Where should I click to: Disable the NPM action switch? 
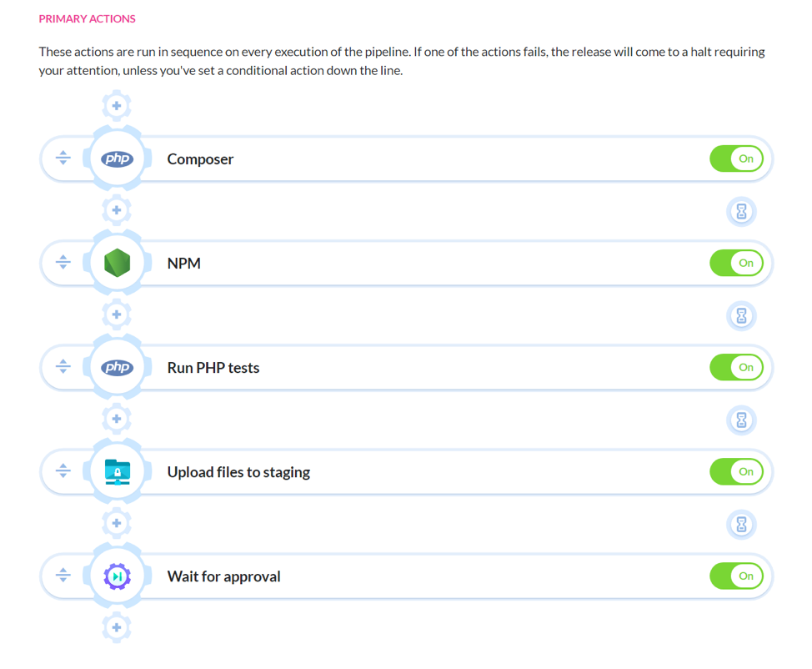[736, 262]
